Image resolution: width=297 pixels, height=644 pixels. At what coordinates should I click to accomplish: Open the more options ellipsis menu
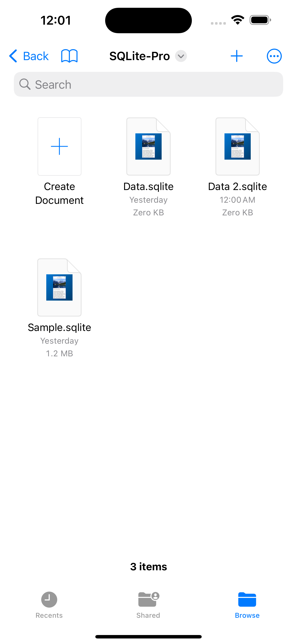tap(274, 56)
